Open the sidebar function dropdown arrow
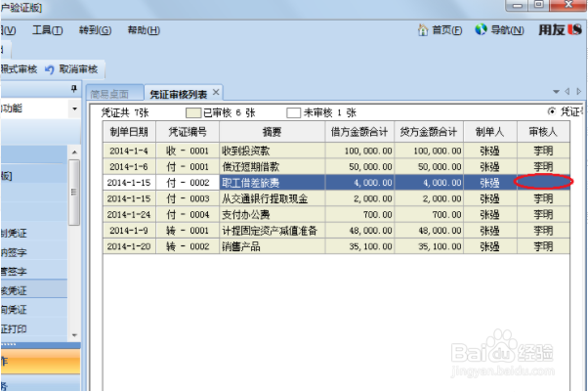The width and height of the screenshot is (588, 392). tap(74, 109)
